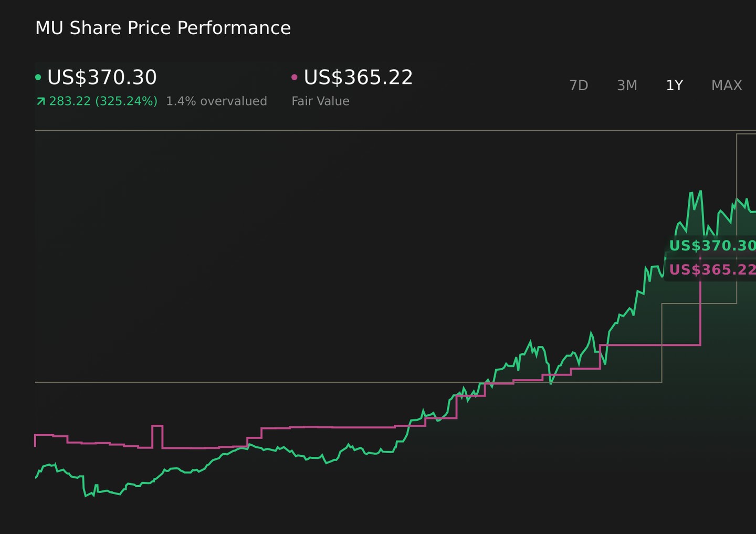Click the green upward arrow icon
Screen dimensions: 756x534
pos(41,101)
